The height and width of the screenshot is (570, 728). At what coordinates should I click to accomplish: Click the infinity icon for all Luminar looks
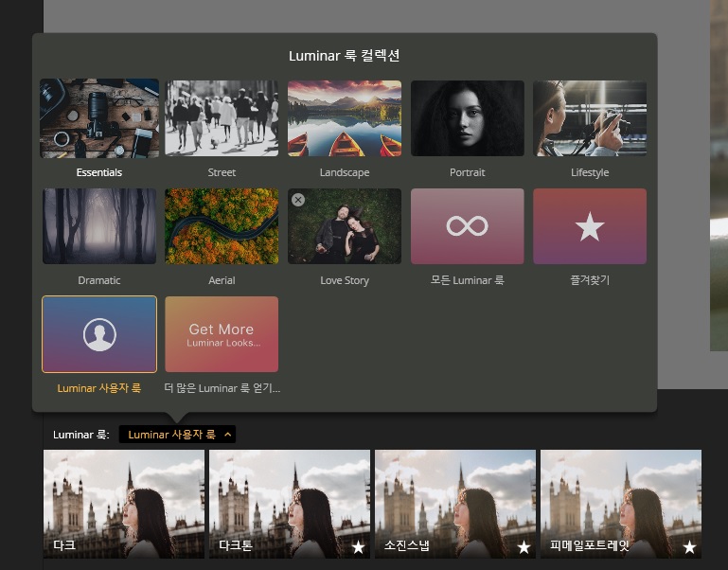coord(467,226)
